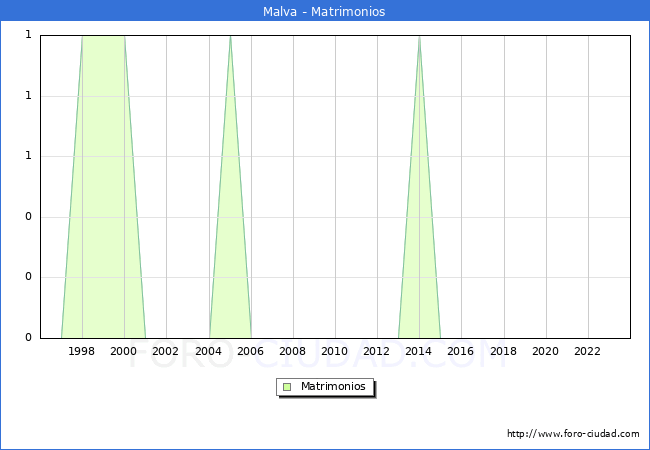Click the 2020 x-axis label
The image size is (650, 450).
[x=546, y=351]
